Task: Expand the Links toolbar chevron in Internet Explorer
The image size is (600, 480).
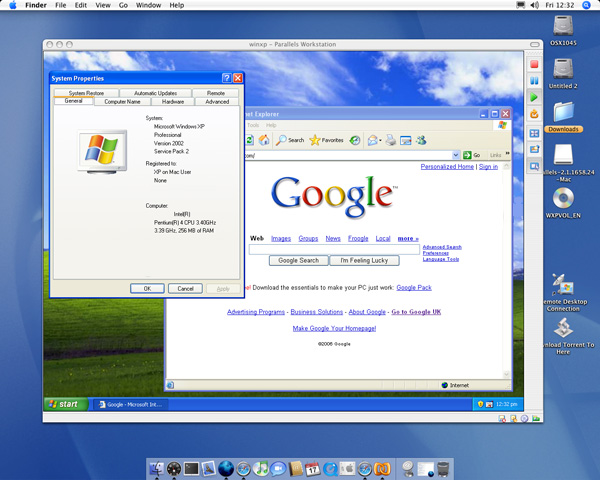Action: pos(507,154)
